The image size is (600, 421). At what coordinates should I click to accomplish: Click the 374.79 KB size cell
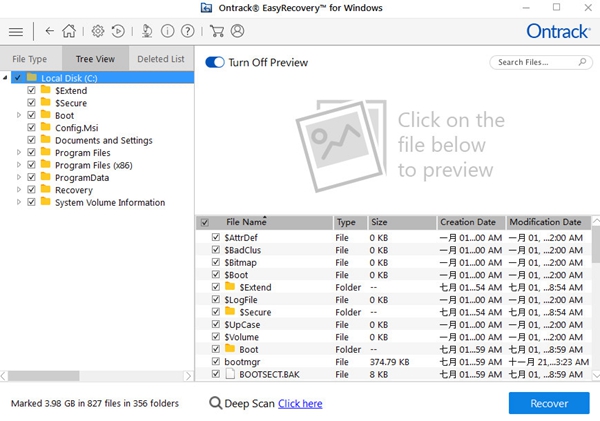coord(390,362)
